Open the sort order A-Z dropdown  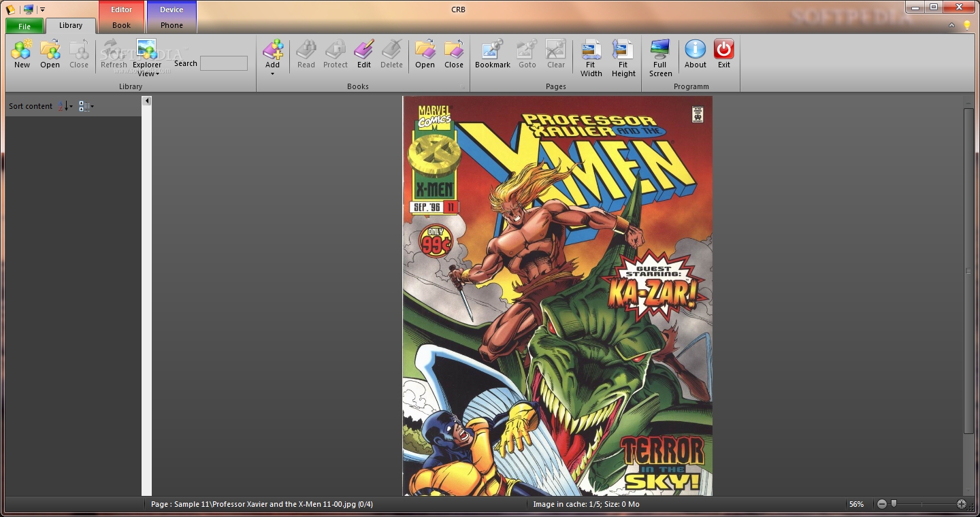point(65,106)
